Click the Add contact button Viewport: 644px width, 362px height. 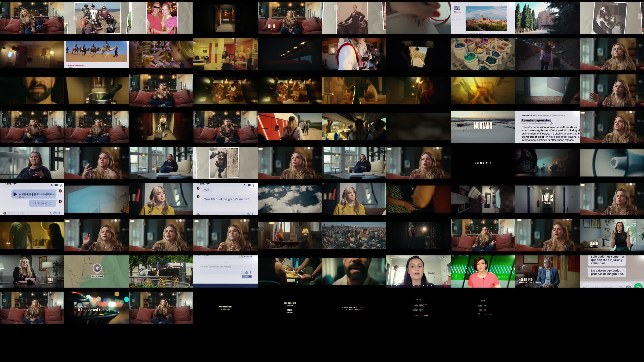coord(247,257)
